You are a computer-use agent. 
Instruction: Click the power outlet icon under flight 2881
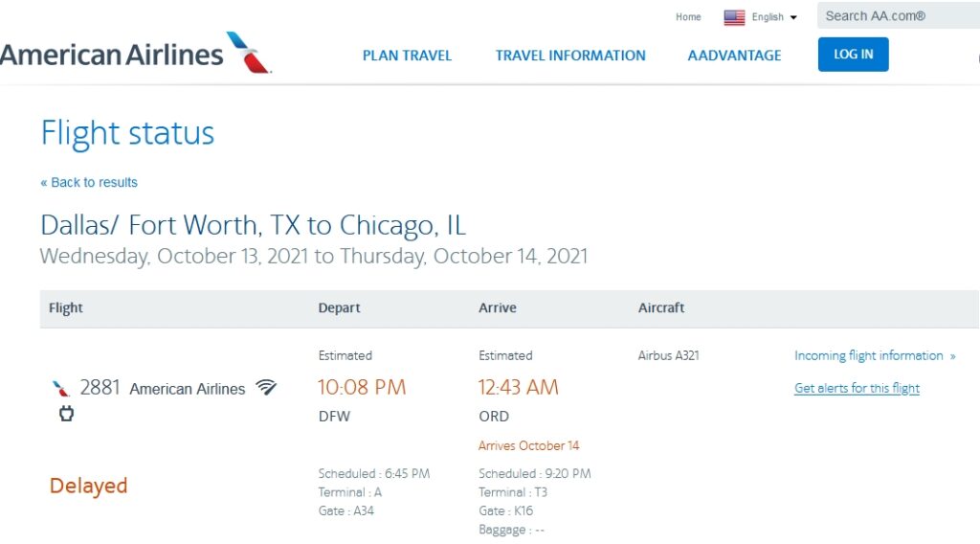pos(66,414)
